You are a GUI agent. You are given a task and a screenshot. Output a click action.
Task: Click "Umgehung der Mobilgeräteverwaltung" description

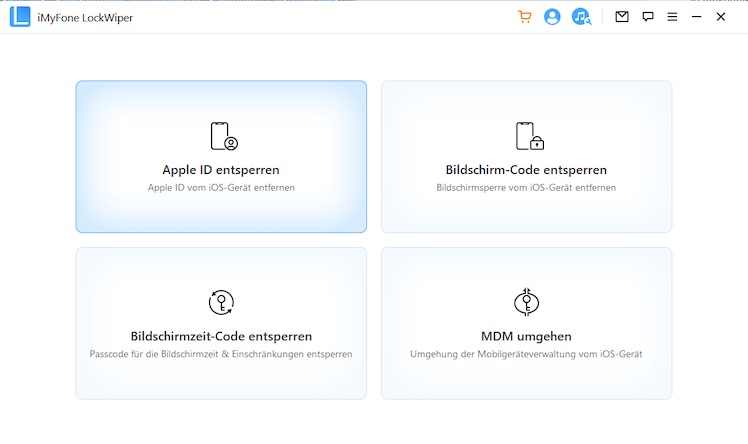coord(526,354)
